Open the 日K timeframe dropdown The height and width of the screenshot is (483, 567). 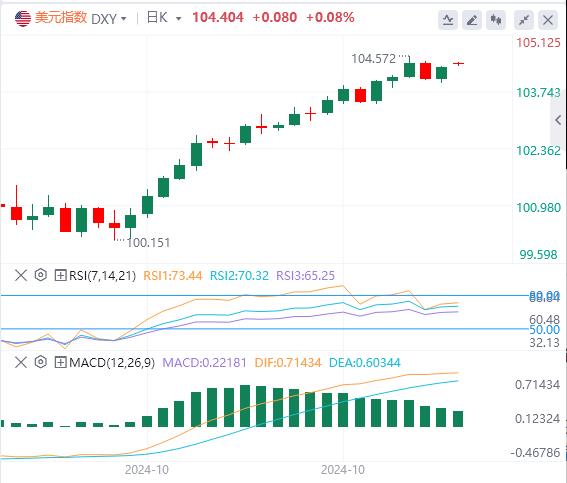[164, 17]
